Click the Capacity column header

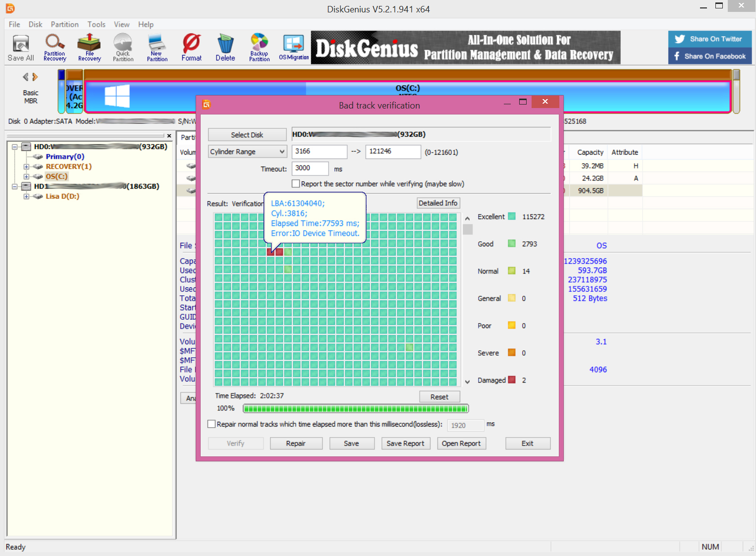(x=590, y=152)
